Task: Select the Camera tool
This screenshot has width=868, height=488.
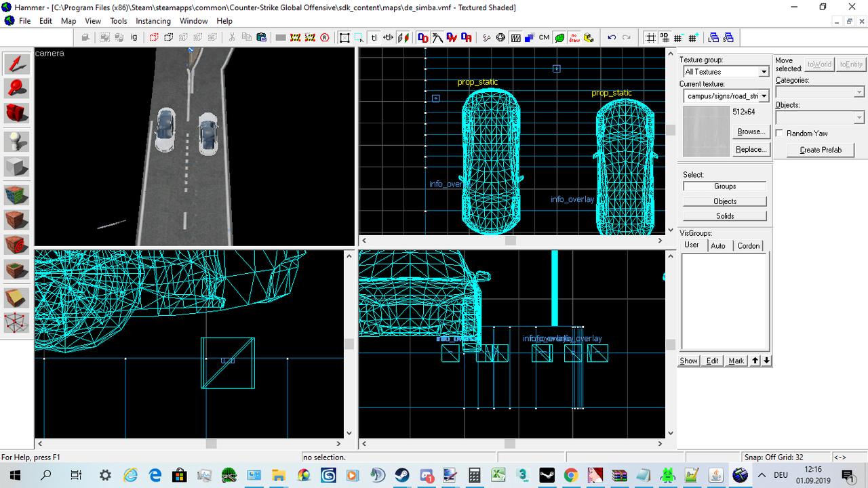Action: point(18,113)
